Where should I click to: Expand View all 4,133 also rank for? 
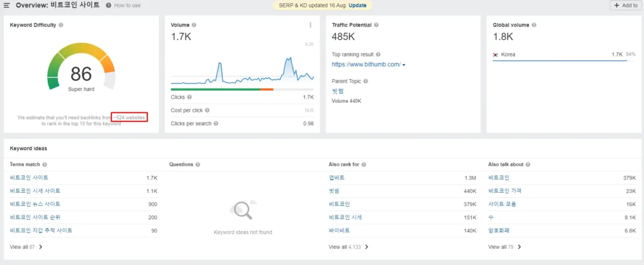(348, 247)
